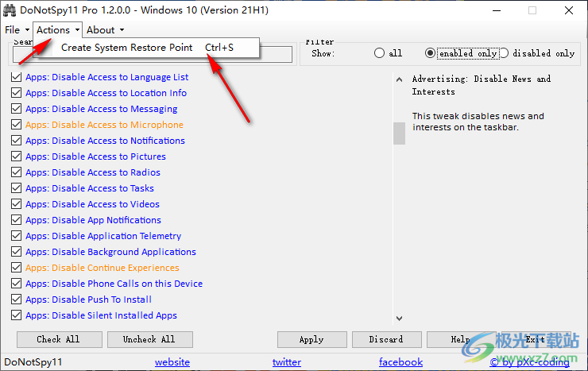Open the twitter link
The height and width of the screenshot is (371, 588).
pos(287,362)
